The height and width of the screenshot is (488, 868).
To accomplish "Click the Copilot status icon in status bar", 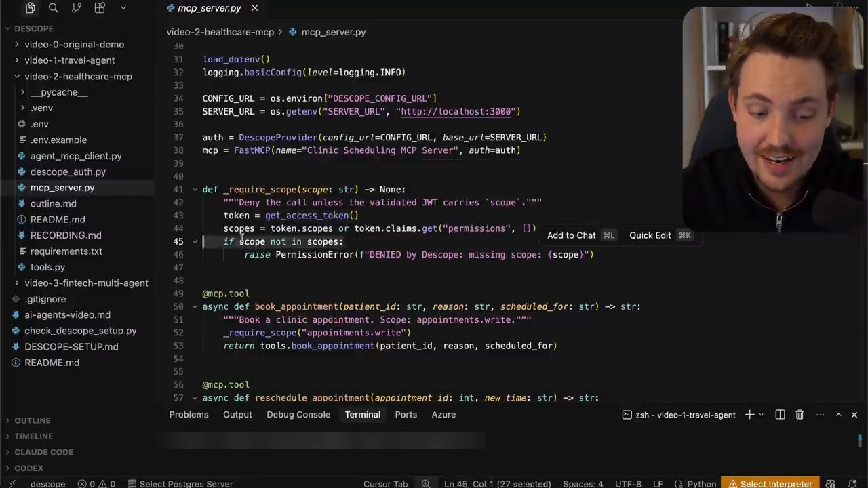I will (x=830, y=483).
